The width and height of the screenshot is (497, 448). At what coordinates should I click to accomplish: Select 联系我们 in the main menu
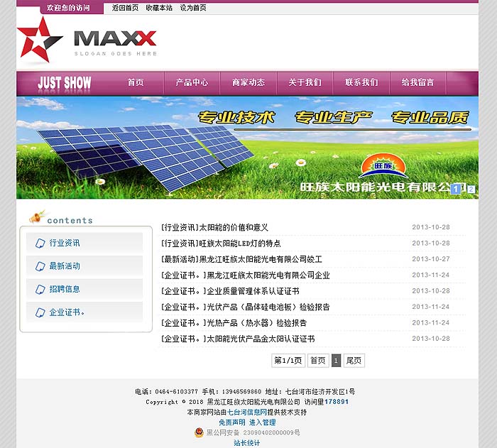coord(361,82)
